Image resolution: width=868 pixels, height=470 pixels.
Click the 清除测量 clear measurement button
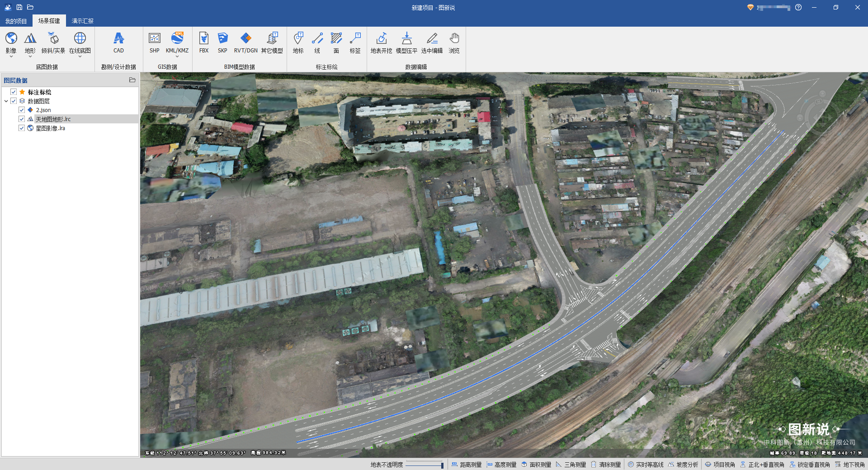click(x=606, y=465)
